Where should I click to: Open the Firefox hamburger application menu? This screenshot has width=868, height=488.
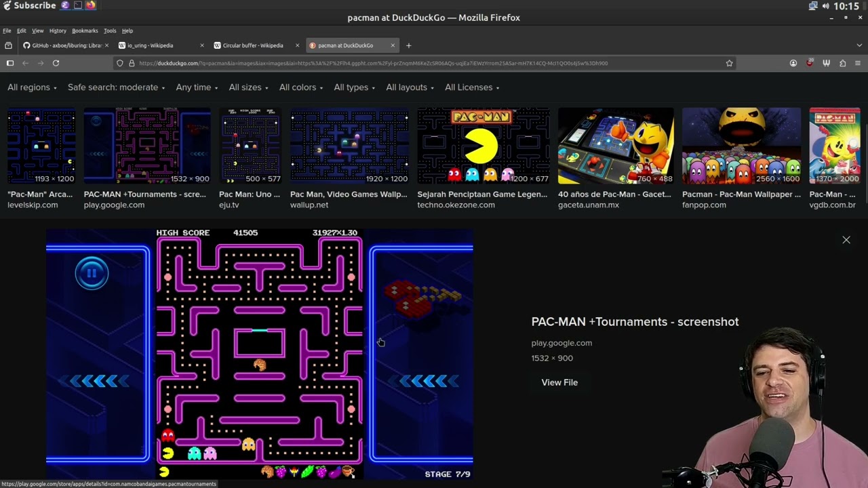point(858,63)
